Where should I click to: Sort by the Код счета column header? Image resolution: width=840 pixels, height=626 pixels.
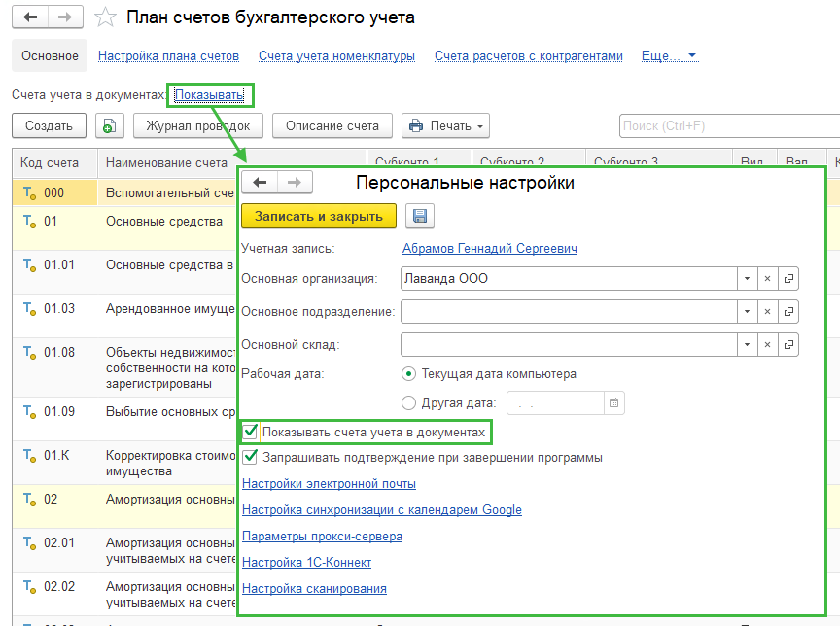(x=55, y=162)
